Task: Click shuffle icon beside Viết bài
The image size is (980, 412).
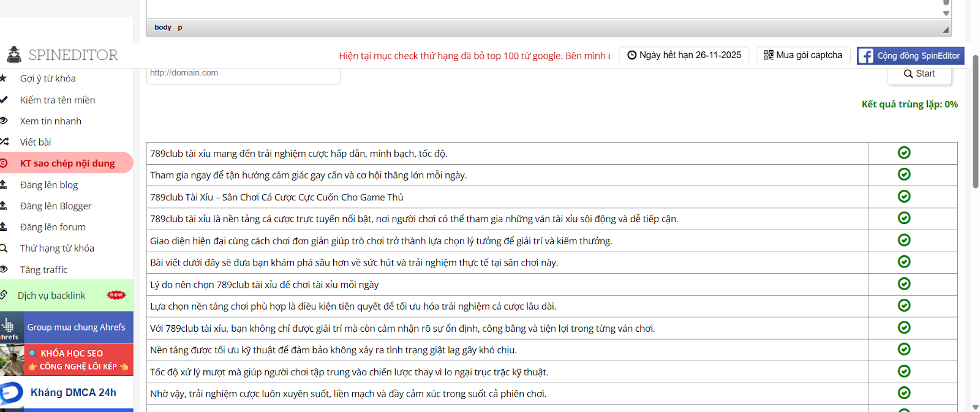Action: coord(4,141)
